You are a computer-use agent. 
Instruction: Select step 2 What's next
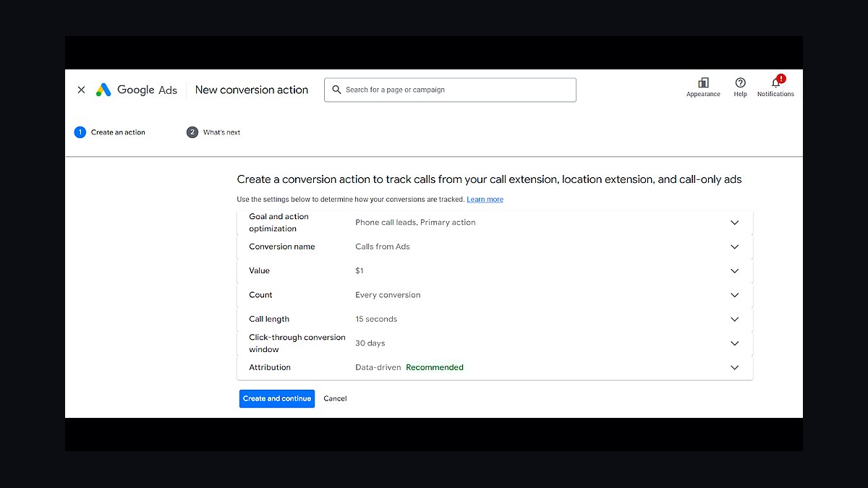tap(213, 132)
